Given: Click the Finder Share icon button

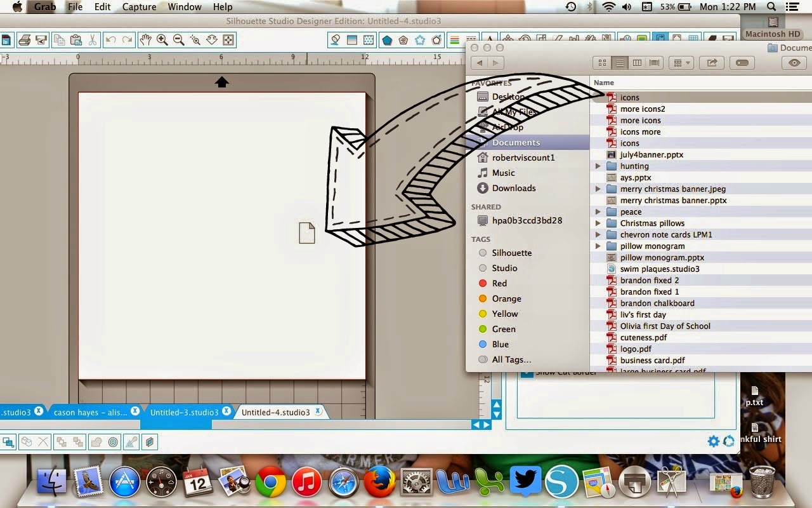Looking at the screenshot, I should pos(712,63).
